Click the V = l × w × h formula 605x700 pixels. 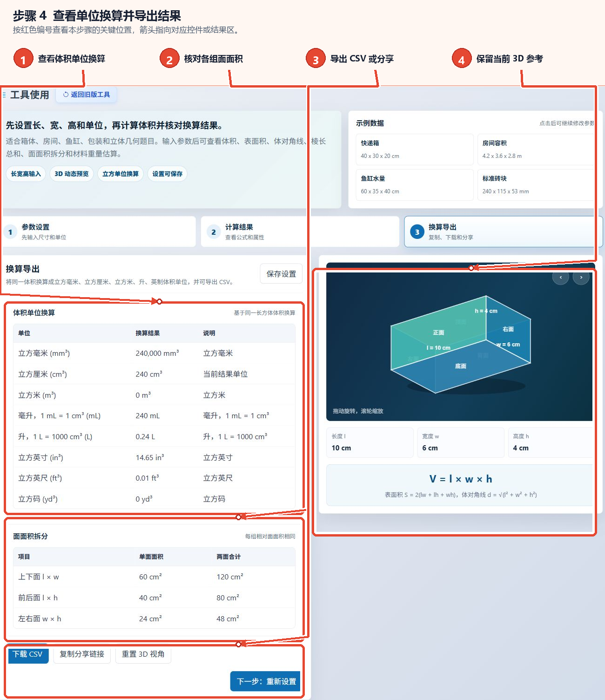[x=461, y=479]
